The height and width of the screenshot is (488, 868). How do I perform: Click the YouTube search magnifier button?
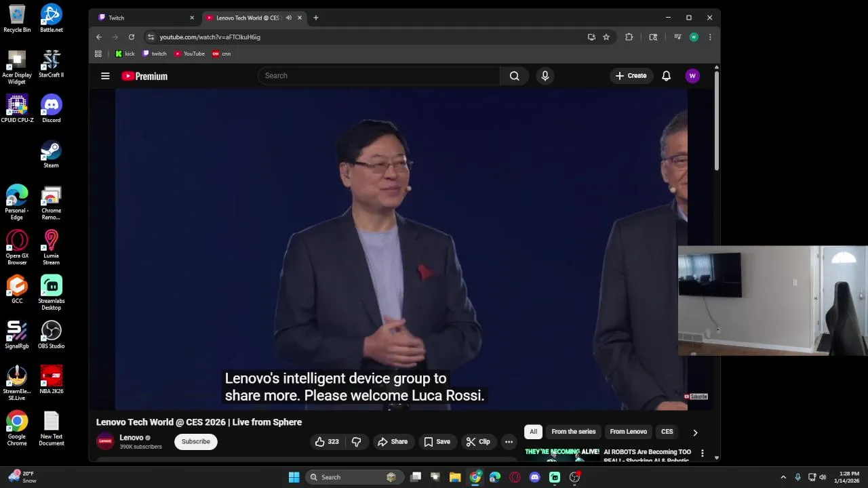point(515,76)
